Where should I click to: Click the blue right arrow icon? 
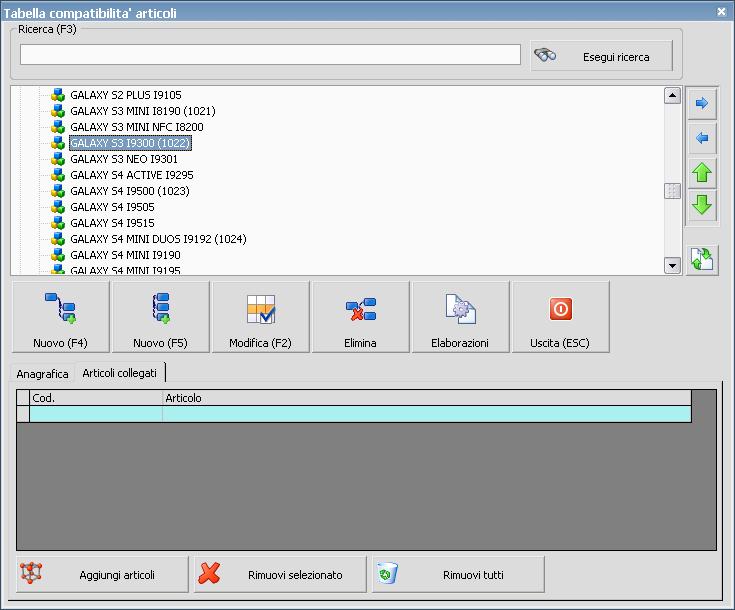pyautogui.click(x=702, y=103)
